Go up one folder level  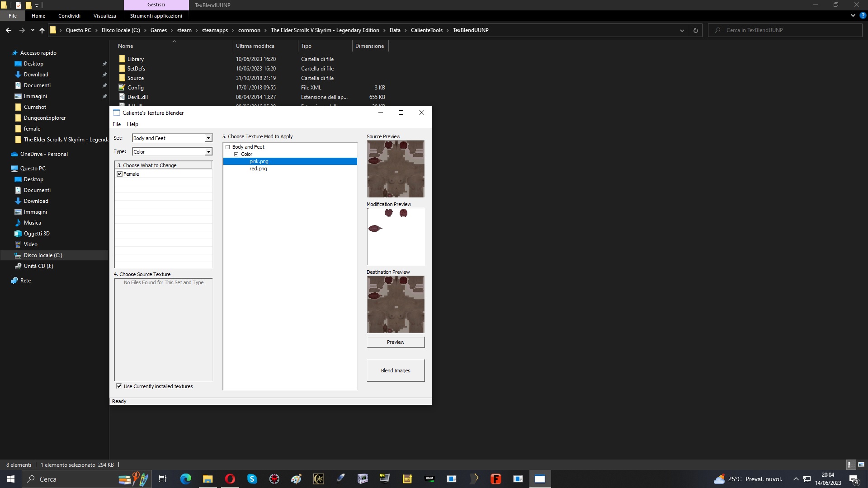[x=42, y=30]
